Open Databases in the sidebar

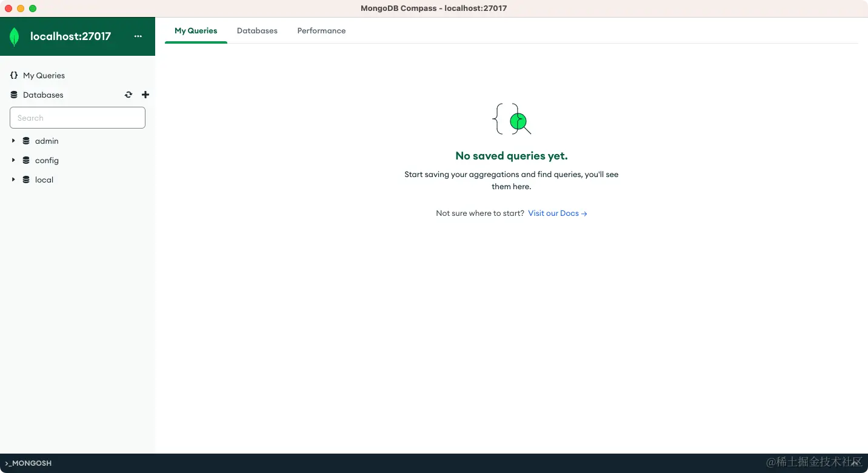(43, 95)
